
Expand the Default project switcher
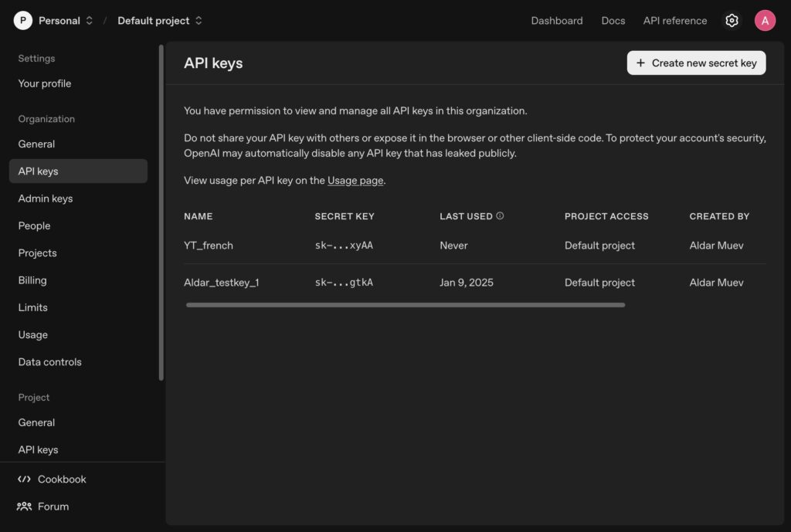coord(199,21)
